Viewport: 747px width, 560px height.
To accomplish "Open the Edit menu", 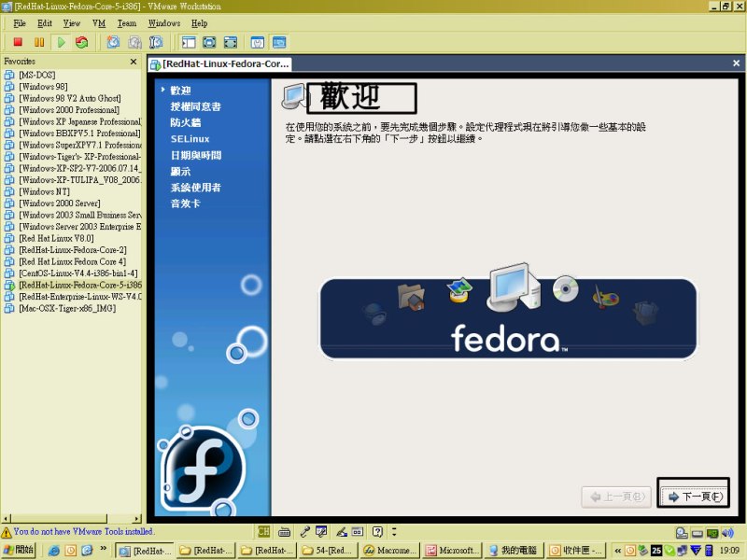I will click(x=45, y=23).
